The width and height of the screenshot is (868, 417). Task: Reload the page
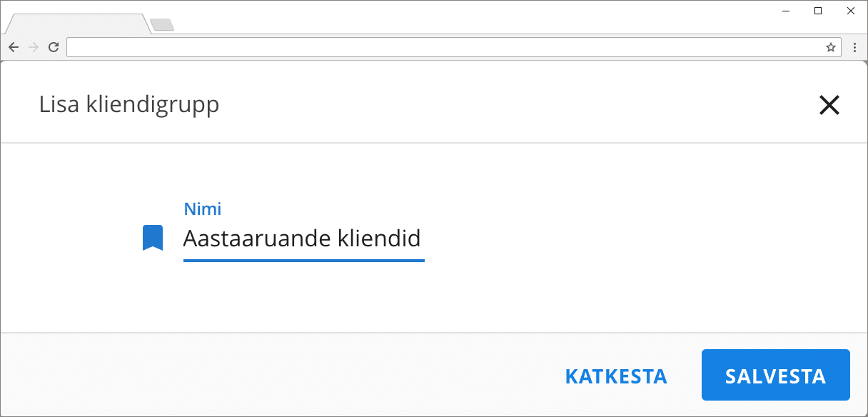[x=53, y=47]
